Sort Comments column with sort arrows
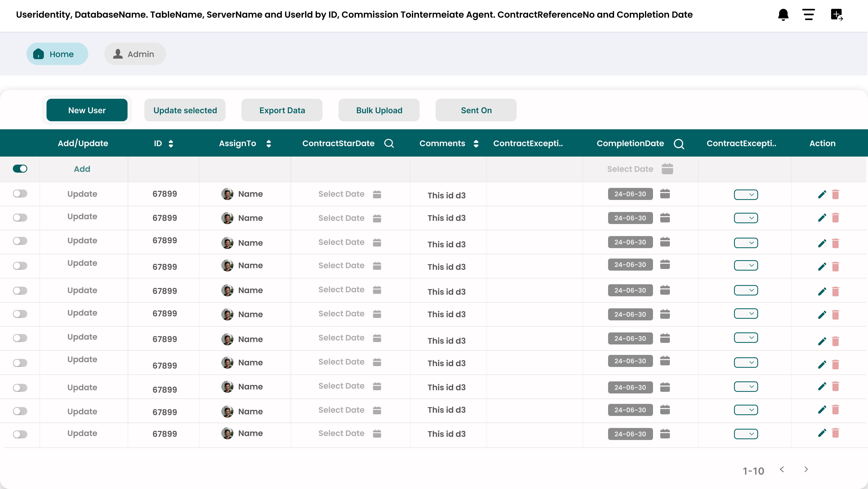This screenshot has width=868, height=489. [x=476, y=144]
